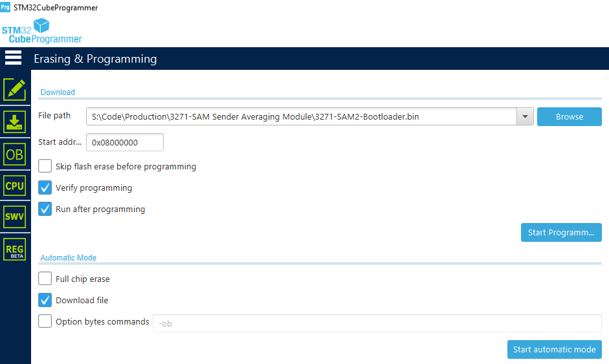Enable Skip flash erase before programming
The image size is (609, 364).
(x=45, y=166)
